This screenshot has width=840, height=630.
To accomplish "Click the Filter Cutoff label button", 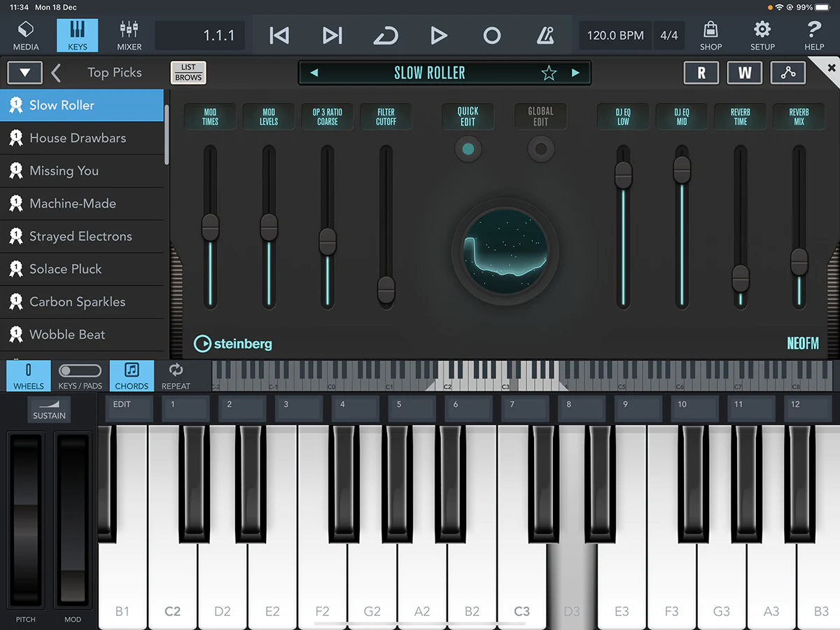I will tap(386, 117).
